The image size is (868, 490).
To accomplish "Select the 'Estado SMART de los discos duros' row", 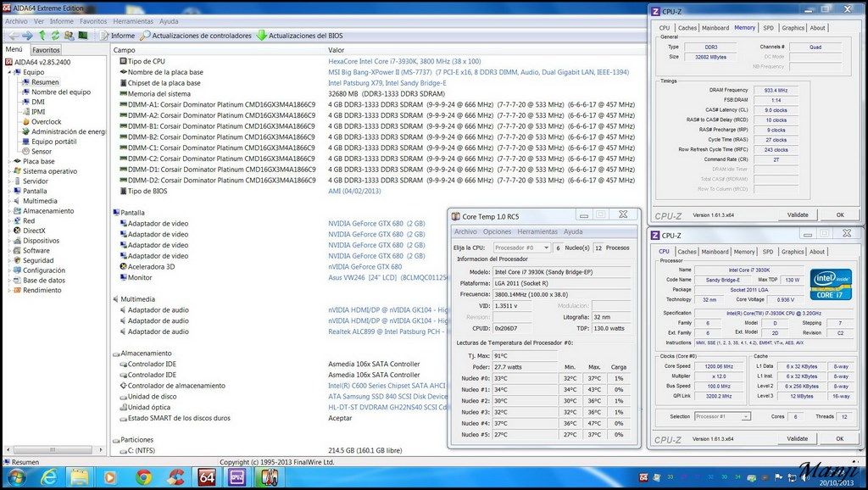I will (x=236, y=418).
